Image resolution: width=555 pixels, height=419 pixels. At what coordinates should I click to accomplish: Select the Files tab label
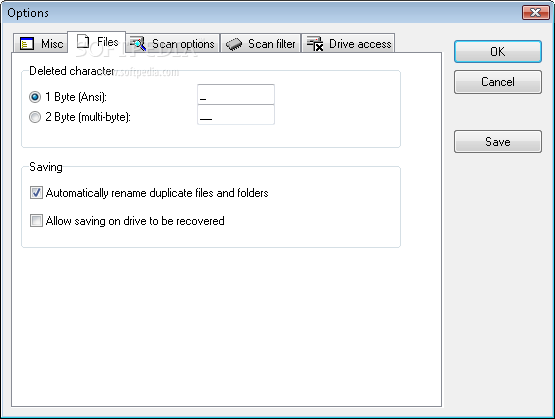click(108, 42)
